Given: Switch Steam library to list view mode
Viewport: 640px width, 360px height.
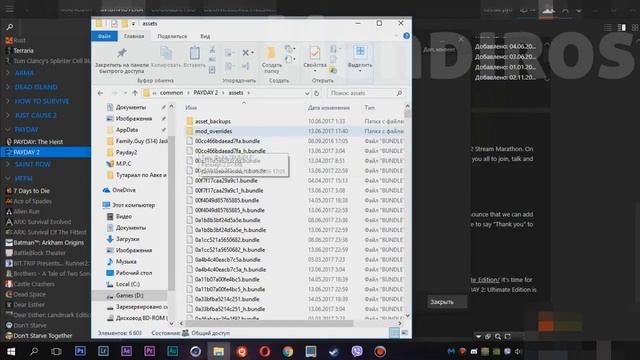Looking at the screenshot, I should [608, 27].
